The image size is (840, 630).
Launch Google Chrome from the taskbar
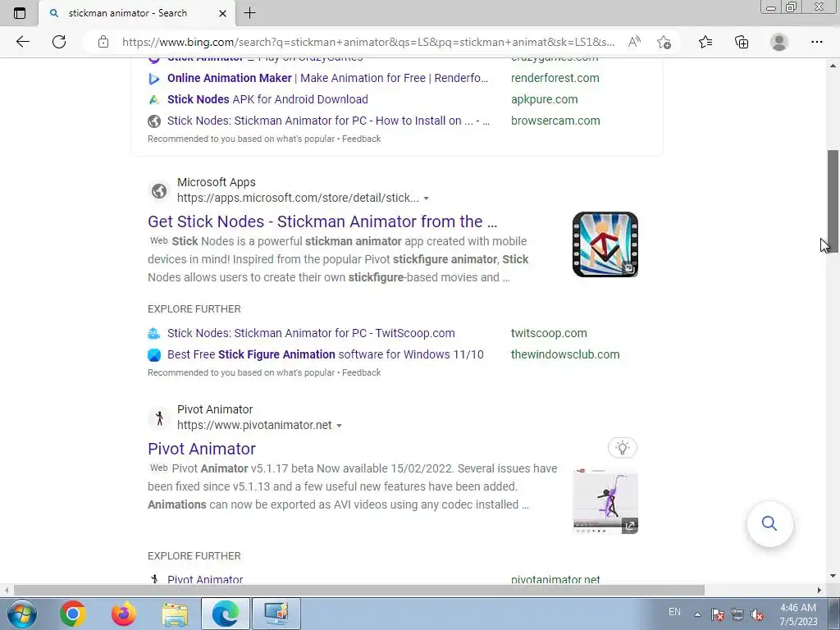(73, 614)
